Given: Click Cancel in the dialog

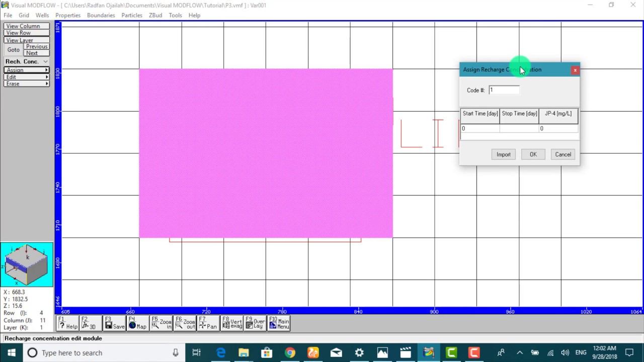Looking at the screenshot, I should pyautogui.click(x=562, y=154).
